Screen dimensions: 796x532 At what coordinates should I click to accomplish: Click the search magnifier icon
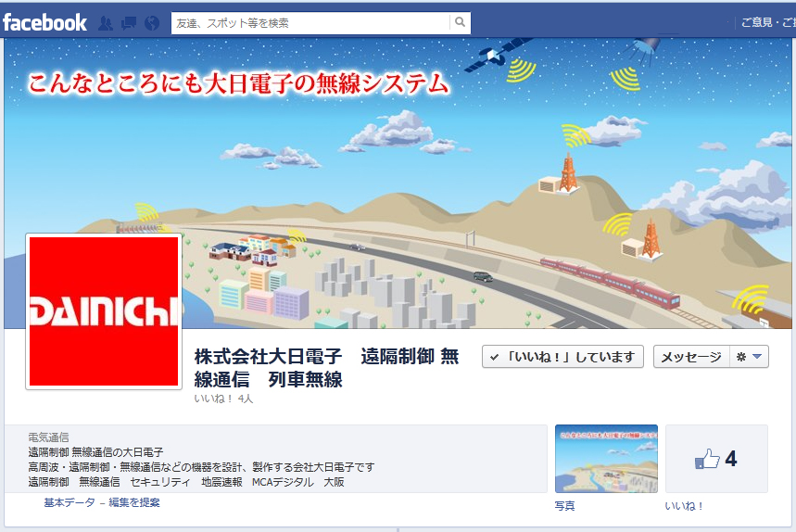pyautogui.click(x=460, y=22)
